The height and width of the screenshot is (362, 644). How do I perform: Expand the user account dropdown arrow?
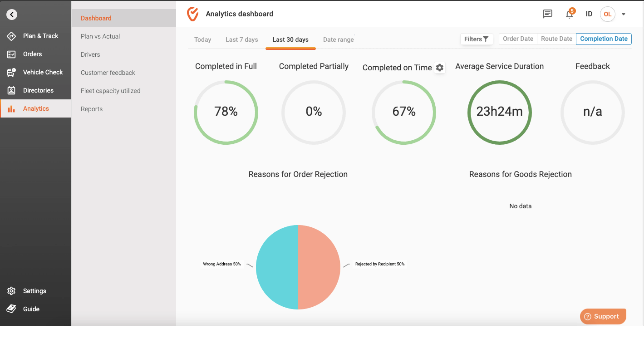click(623, 14)
